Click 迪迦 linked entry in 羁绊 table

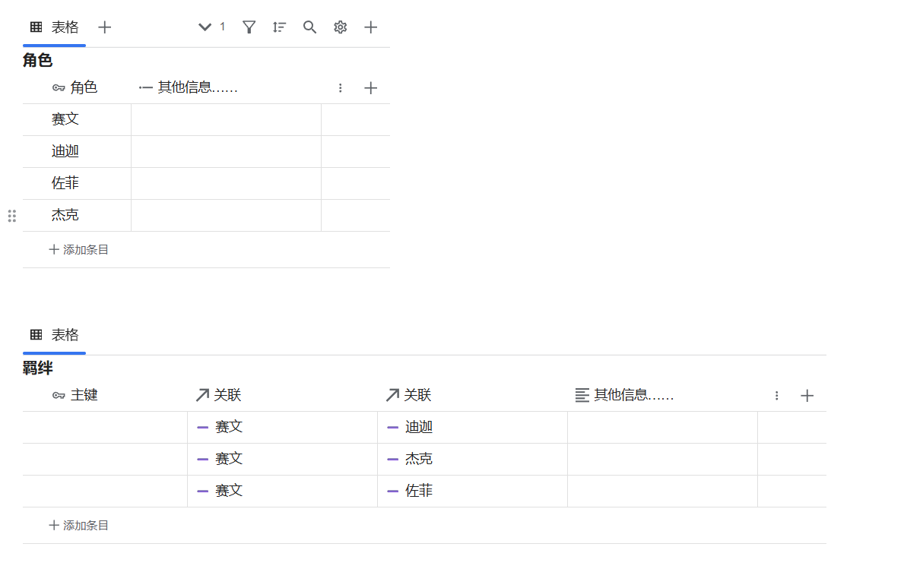click(411, 428)
